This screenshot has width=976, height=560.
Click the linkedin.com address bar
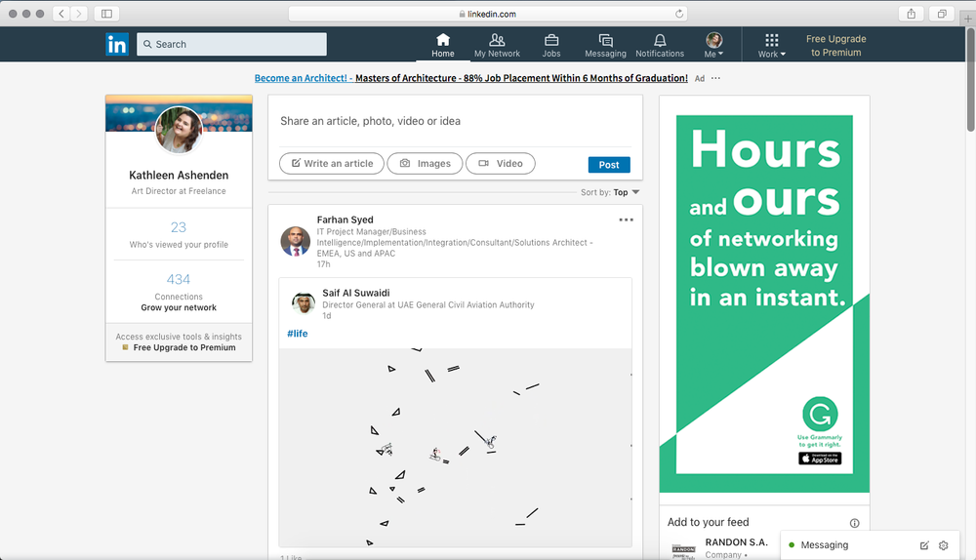coord(487,14)
